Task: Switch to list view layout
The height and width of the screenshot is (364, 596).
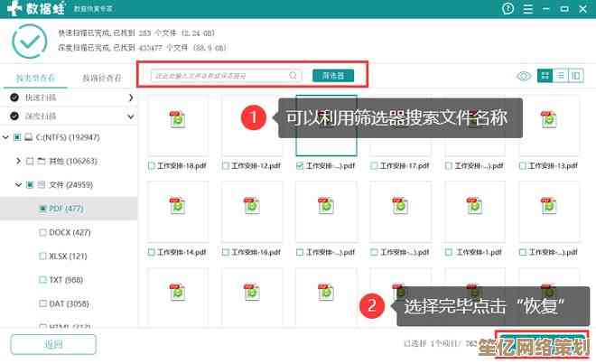Action: (x=561, y=77)
